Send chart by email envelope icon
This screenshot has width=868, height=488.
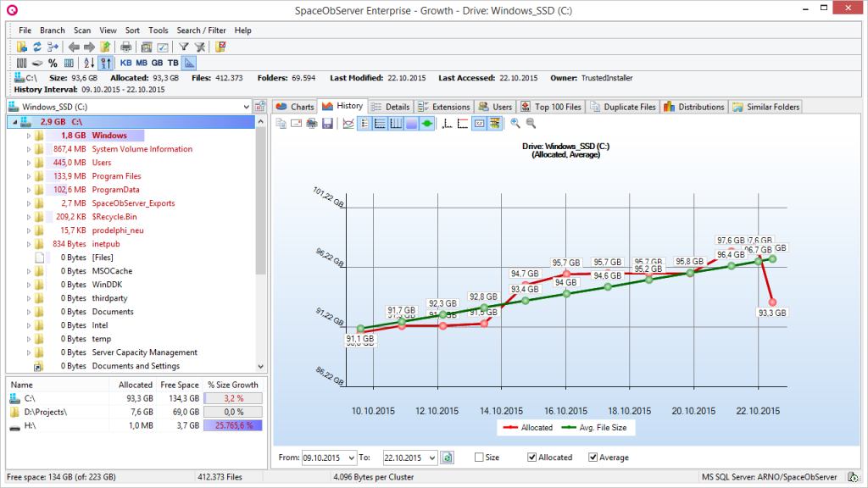[297, 124]
